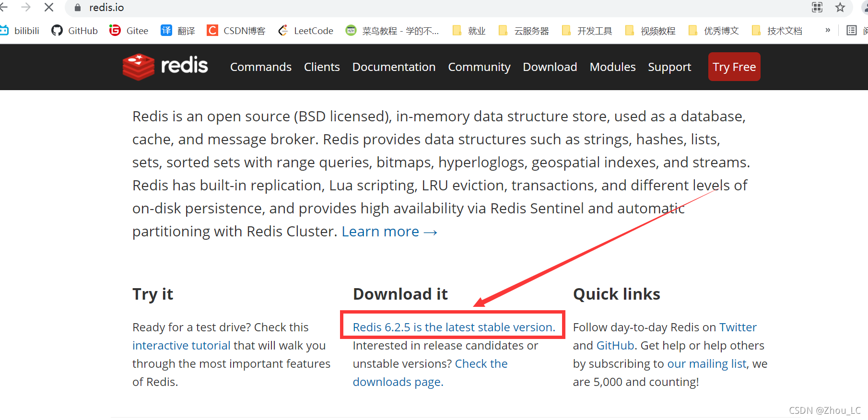Viewport: 868px width, 420px height.
Task: Click the Download it heading
Action: pos(400,294)
